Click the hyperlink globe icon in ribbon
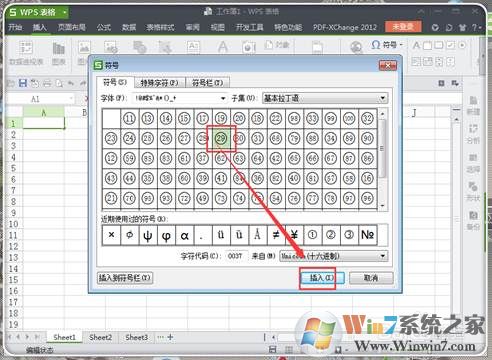The width and height of the screenshot is (492, 360). (356, 47)
